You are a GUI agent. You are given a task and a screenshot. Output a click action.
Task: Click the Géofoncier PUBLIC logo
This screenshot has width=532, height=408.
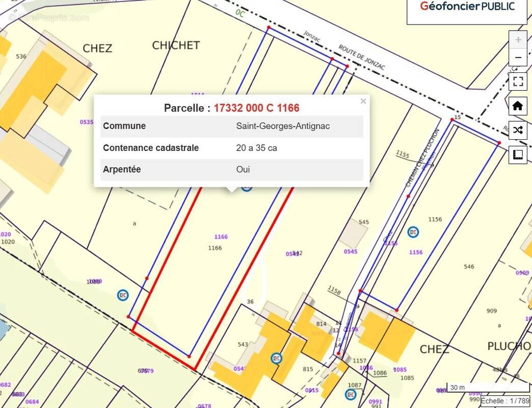467,7
